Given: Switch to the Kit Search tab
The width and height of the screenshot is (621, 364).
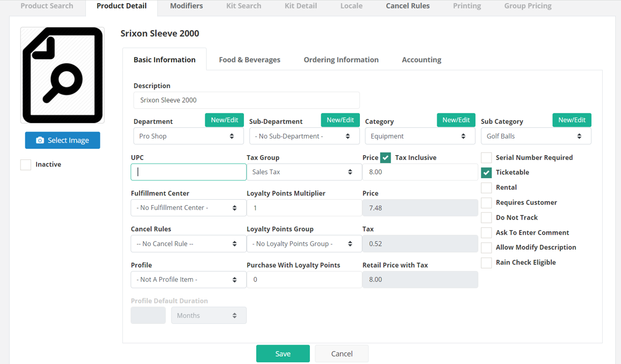Looking at the screenshot, I should pyautogui.click(x=243, y=6).
